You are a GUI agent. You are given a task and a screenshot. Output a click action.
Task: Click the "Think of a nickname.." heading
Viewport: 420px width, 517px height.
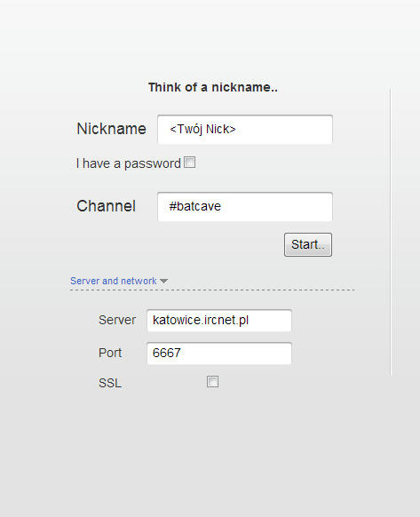(x=213, y=87)
